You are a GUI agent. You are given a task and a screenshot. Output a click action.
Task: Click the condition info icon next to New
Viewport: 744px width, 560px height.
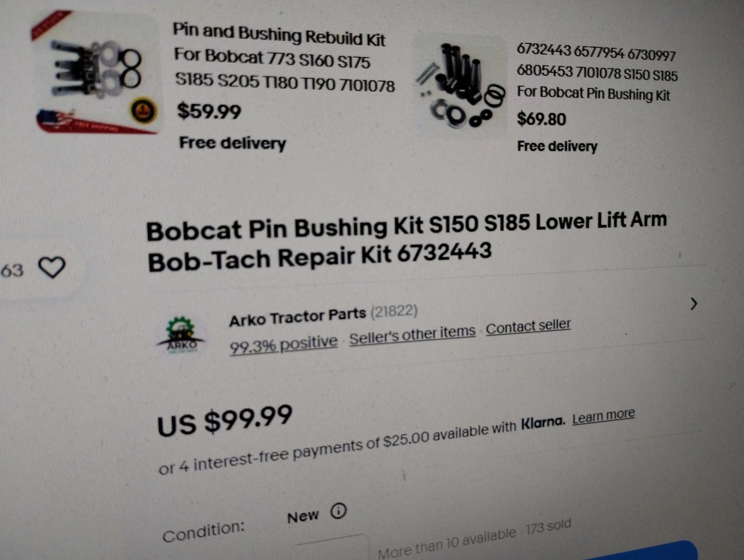[338, 511]
